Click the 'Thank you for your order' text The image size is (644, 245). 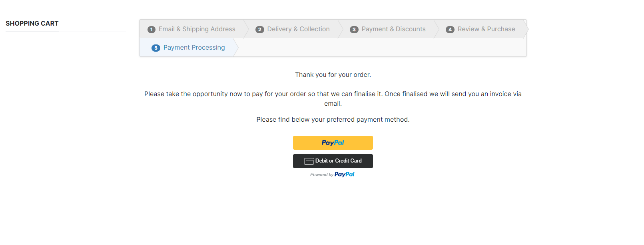click(333, 75)
